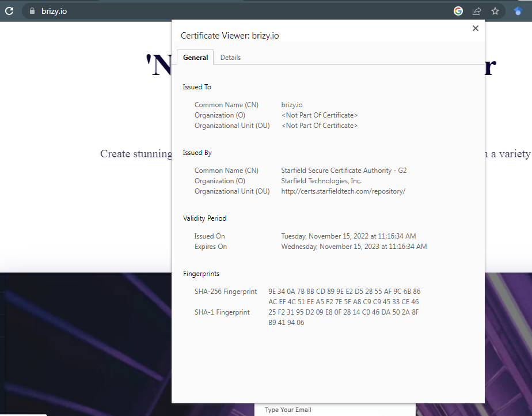
Task: Click the Validity Period heading
Action: point(204,218)
